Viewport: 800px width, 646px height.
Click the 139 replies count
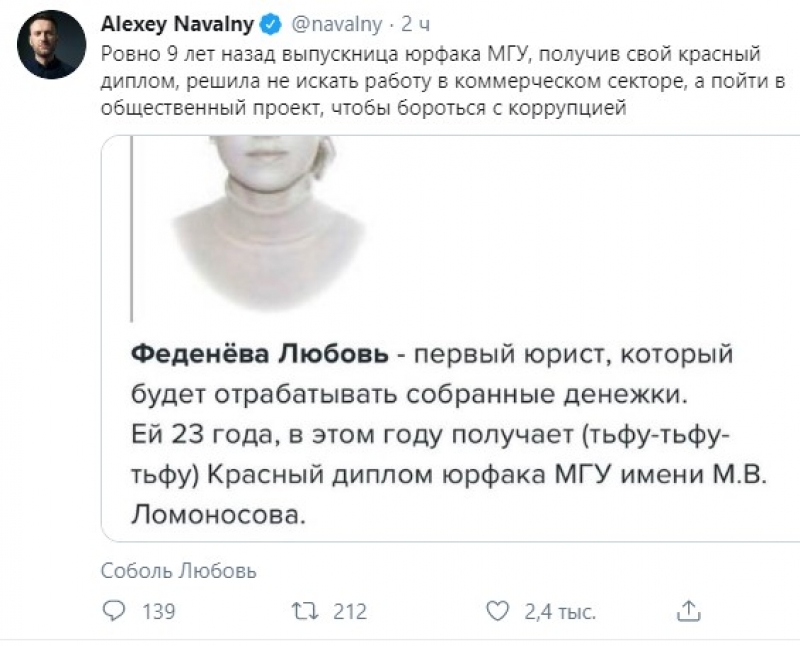pos(158,611)
